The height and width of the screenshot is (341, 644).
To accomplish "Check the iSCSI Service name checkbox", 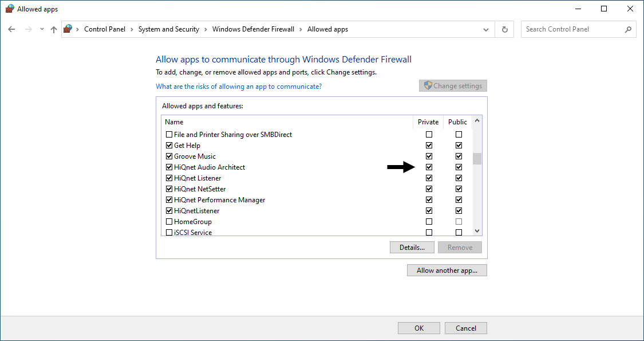I will pos(169,233).
